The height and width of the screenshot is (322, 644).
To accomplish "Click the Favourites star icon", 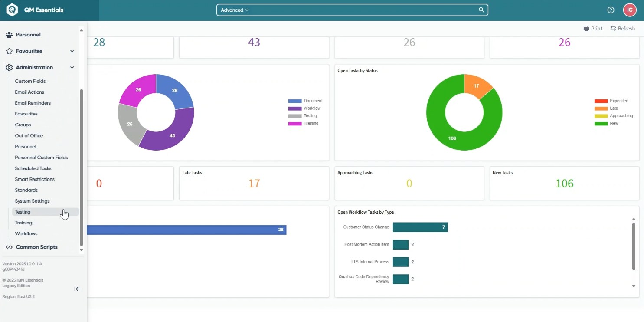I will click(9, 51).
